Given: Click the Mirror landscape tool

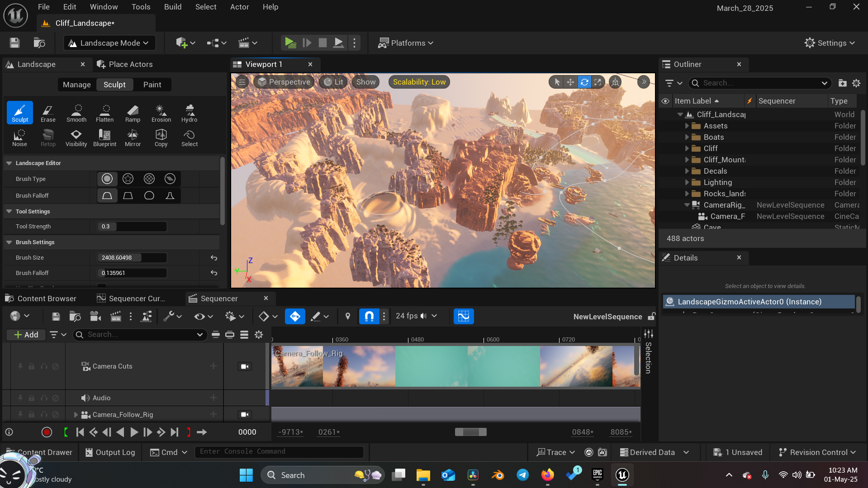Looking at the screenshot, I should [x=133, y=137].
